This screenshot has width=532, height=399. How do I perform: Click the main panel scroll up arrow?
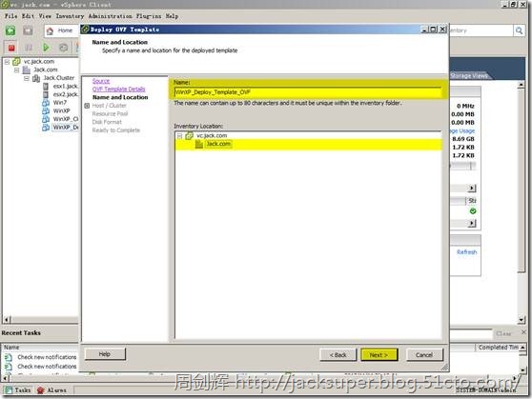522,85
